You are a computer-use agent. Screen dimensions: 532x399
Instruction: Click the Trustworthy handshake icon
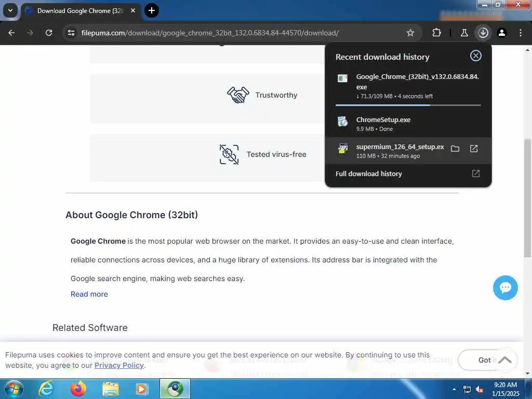pos(238,95)
